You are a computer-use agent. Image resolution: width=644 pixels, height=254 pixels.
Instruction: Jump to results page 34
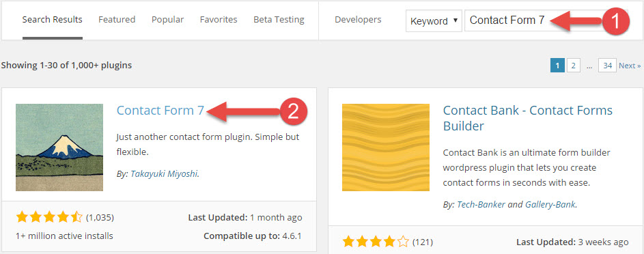[607, 66]
